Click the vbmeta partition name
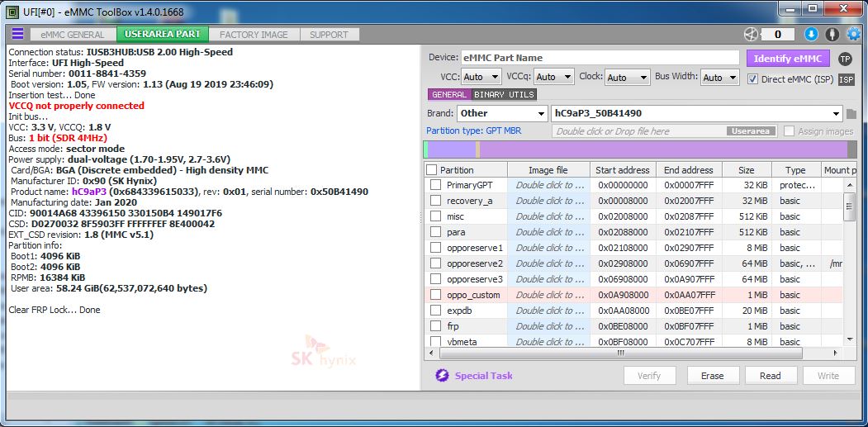The height and width of the screenshot is (427, 868). click(462, 342)
